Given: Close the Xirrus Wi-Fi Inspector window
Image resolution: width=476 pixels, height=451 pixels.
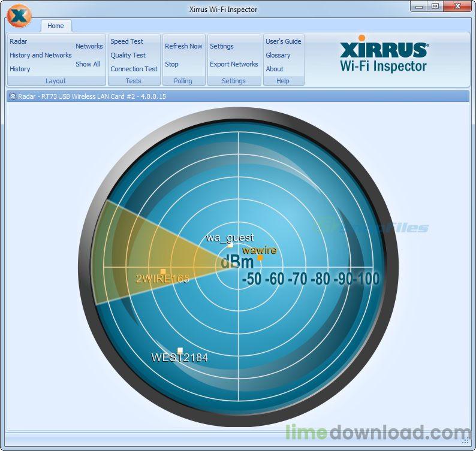Looking at the screenshot, I should tap(457, 7).
